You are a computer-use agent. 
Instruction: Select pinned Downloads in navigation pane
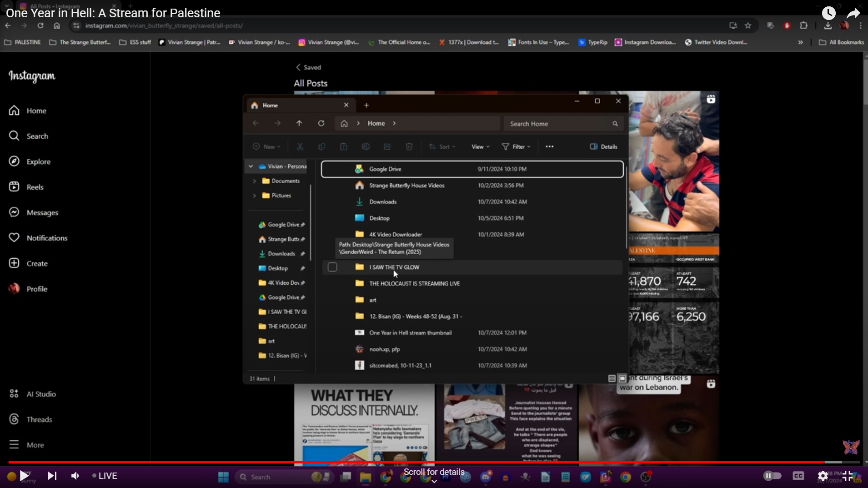point(281,254)
